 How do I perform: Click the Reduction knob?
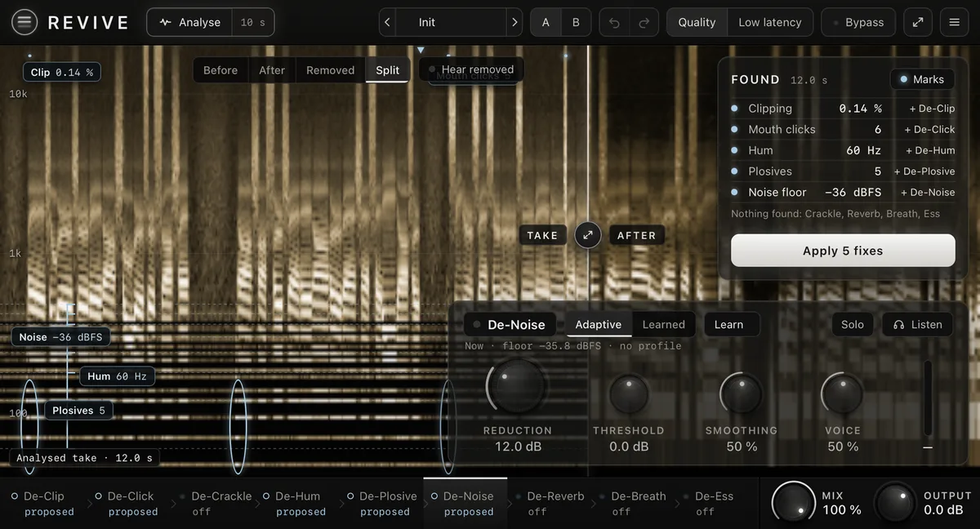pyautogui.click(x=517, y=387)
